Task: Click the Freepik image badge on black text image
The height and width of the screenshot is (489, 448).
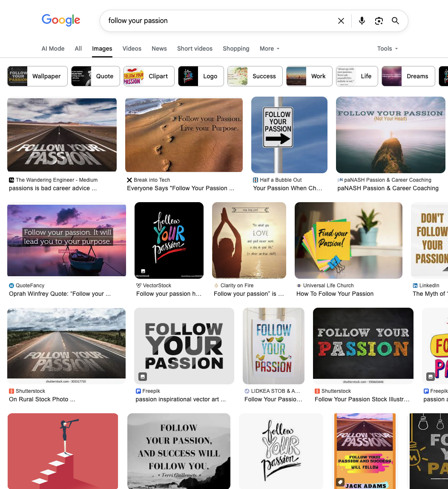Action: 143,377
